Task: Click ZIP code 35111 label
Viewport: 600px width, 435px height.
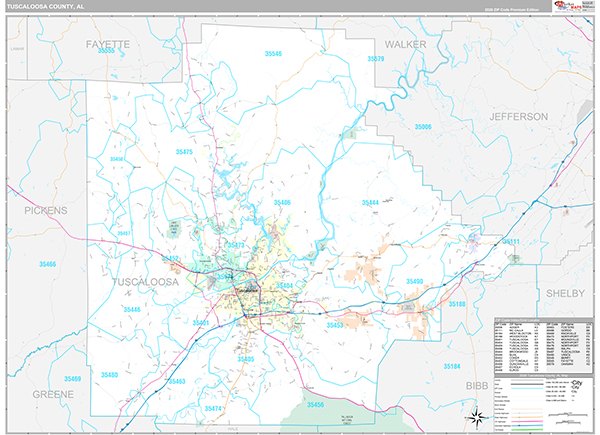Action: (511, 241)
